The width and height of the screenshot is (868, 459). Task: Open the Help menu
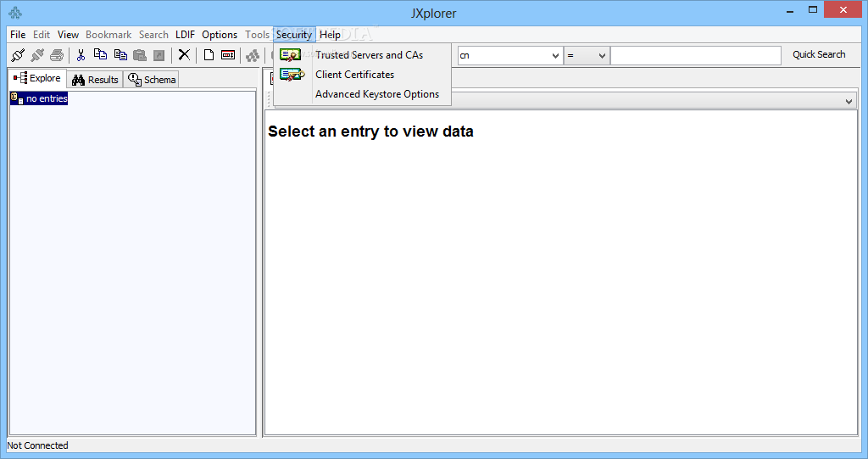point(330,35)
